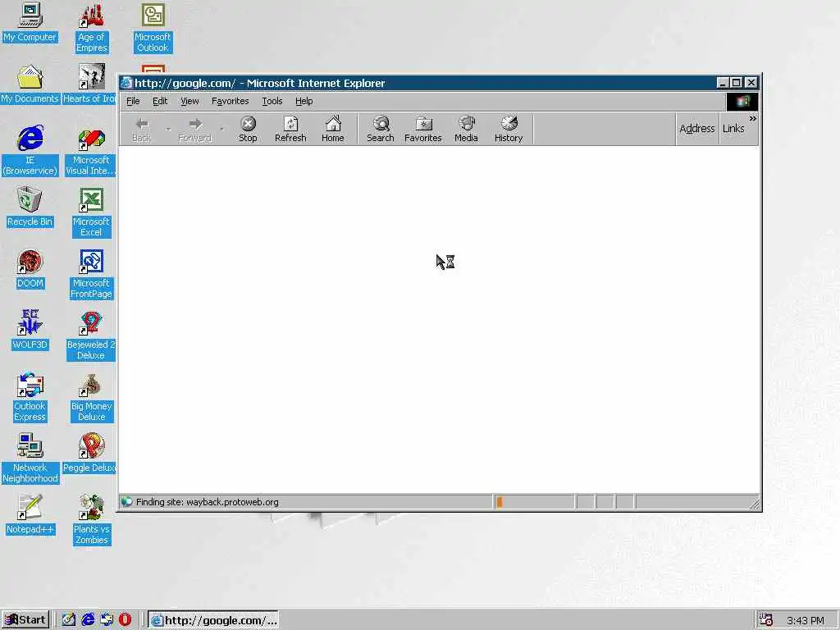Launch Opera from quick launch
840x630 pixels.
click(x=125, y=620)
